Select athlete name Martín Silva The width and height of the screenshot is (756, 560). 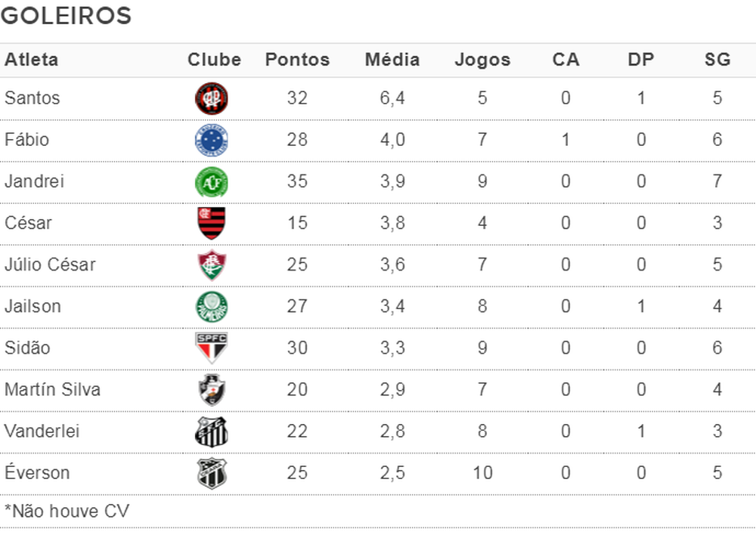coord(52,390)
